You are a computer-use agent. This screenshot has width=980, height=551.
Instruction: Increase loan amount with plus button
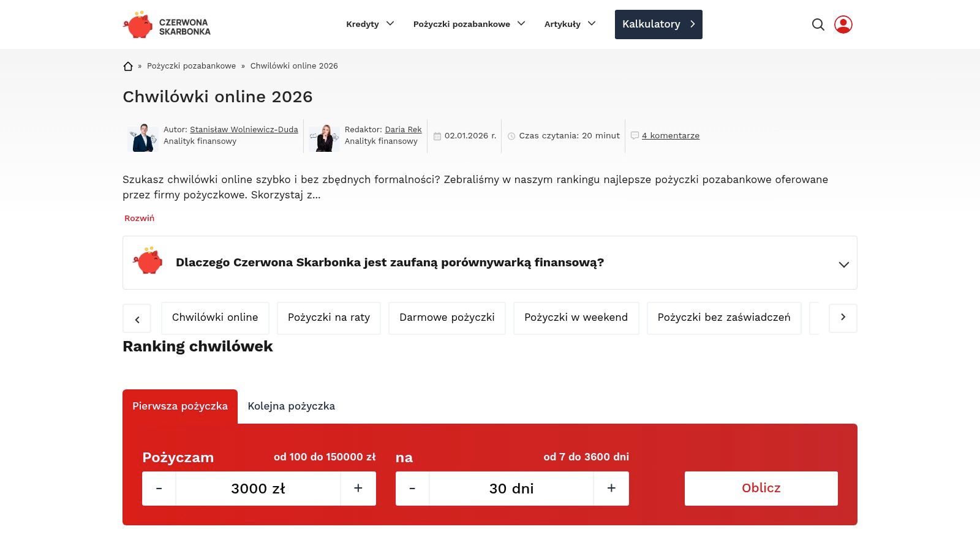click(358, 489)
